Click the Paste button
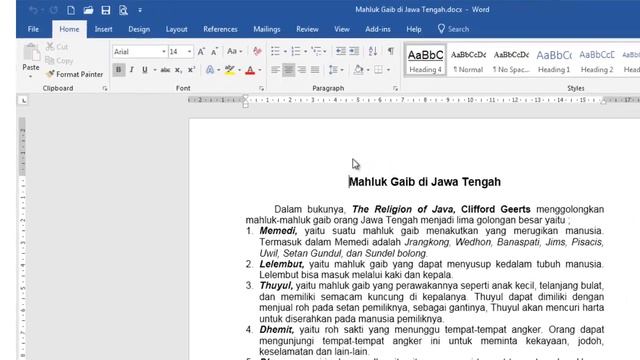This screenshot has width=640, height=360. pos(31,60)
